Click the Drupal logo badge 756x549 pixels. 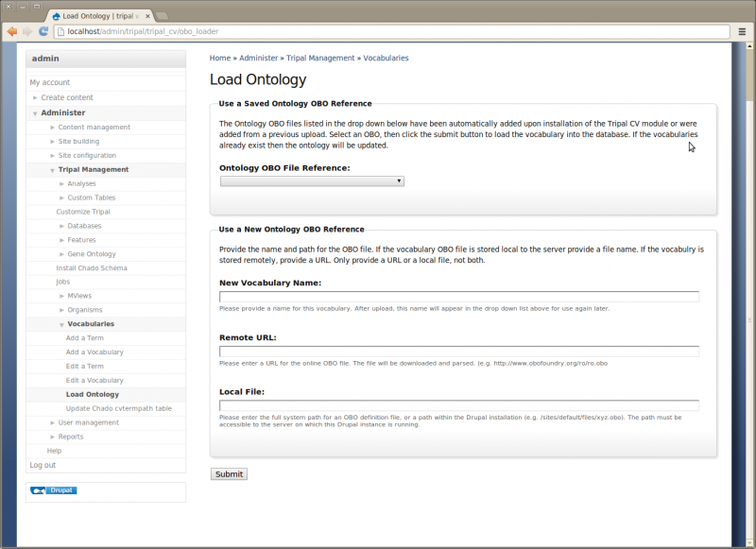tap(54, 490)
